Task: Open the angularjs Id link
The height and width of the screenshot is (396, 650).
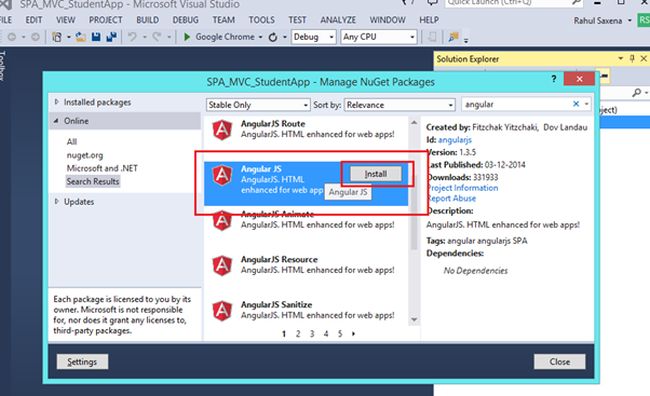Action: click(455, 140)
